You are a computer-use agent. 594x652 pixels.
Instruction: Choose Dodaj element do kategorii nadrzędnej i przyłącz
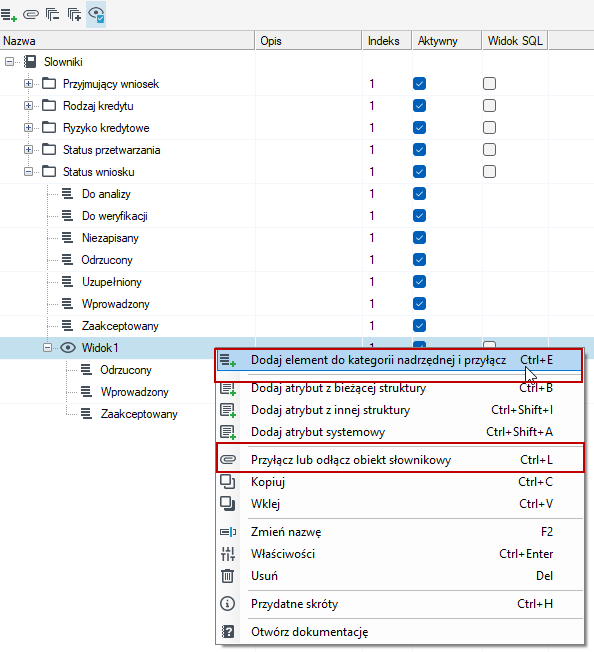pyautogui.click(x=399, y=360)
